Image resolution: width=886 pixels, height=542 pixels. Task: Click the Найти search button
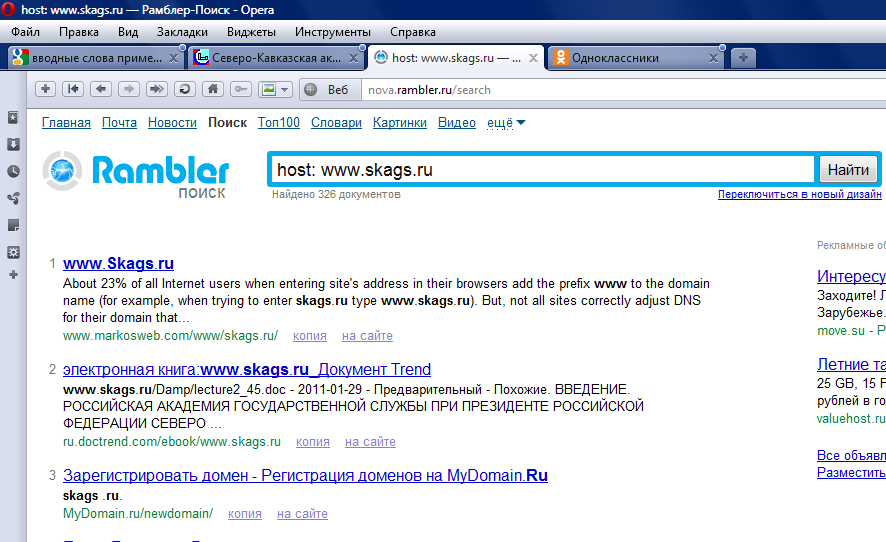point(848,170)
